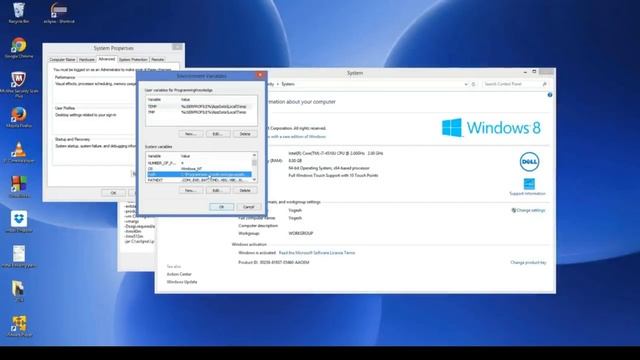Open the text document desktop icon
This screenshot has width=640, height=360.
(x=19, y=256)
